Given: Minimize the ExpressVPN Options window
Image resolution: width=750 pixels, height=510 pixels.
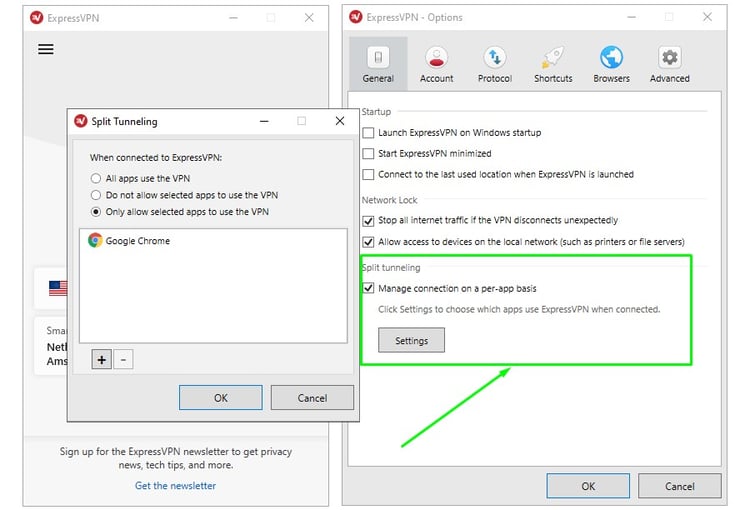Looking at the screenshot, I should pyautogui.click(x=631, y=17).
